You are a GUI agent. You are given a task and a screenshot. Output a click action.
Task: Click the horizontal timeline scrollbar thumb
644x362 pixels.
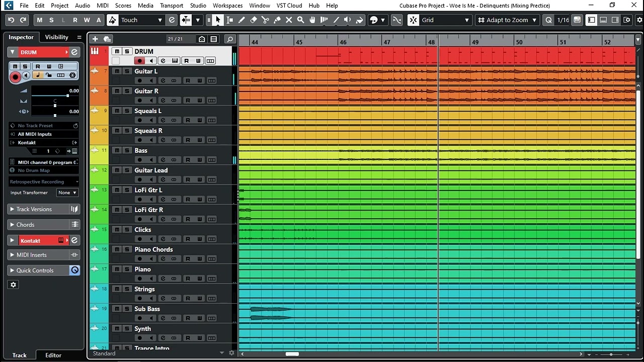coord(292,354)
